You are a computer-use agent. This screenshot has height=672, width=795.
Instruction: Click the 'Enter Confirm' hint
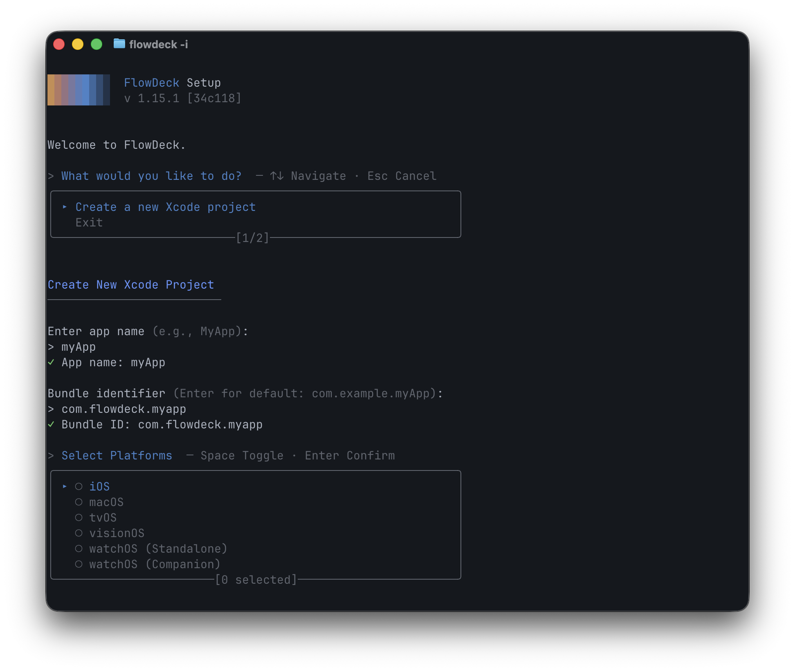[x=350, y=456]
